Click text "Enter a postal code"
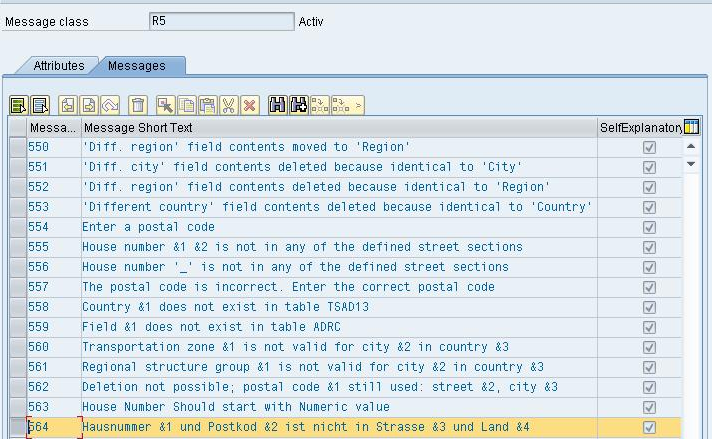This screenshot has width=712, height=439. click(x=148, y=227)
